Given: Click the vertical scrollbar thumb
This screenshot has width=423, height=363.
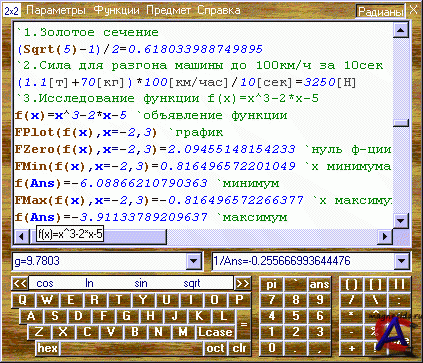Looking at the screenshot, I should tap(400, 123).
